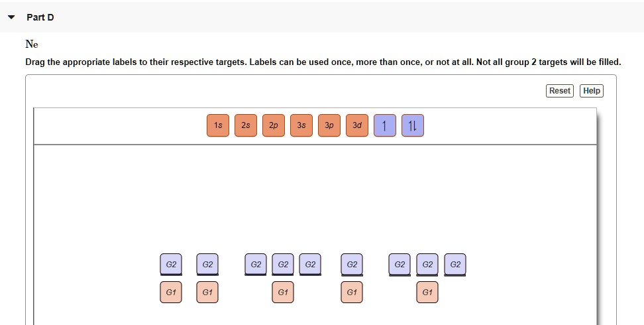644x325 pixels.
Task: Select the 3p orbital label
Action: point(329,125)
